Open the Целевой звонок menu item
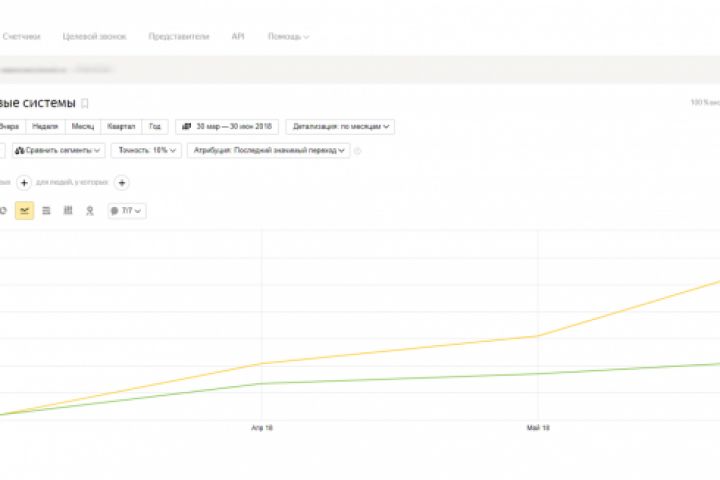Viewport: 720px width, 480px height. tap(94, 36)
